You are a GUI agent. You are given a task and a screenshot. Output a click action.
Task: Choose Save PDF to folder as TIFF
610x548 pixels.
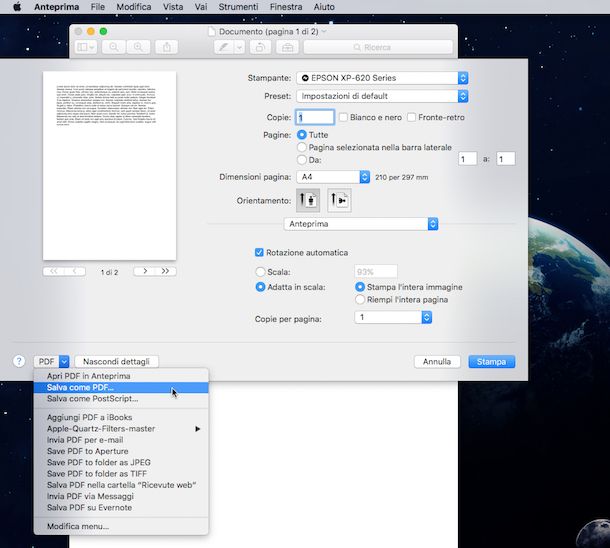click(121, 474)
